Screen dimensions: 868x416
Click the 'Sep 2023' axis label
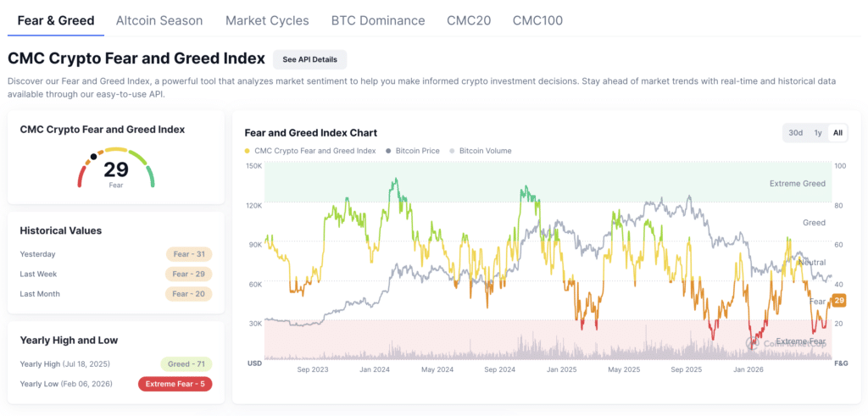click(313, 369)
